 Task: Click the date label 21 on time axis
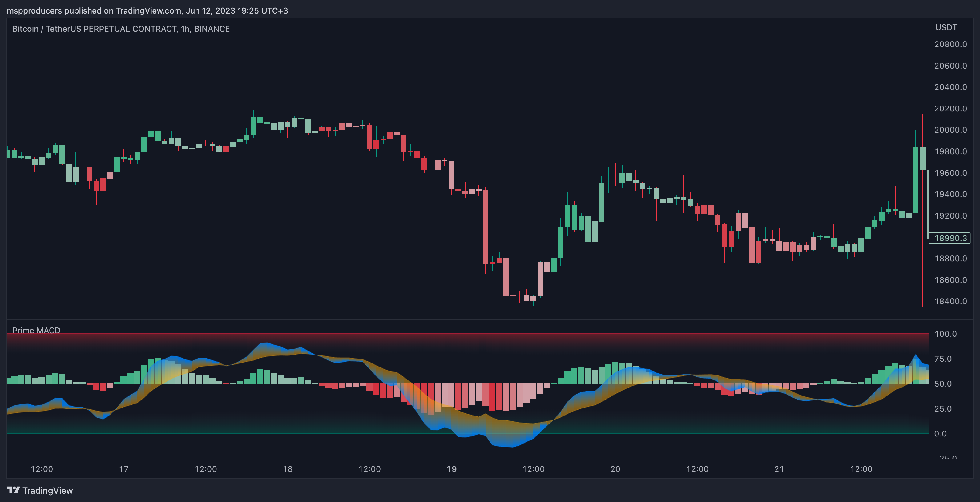[x=779, y=469]
